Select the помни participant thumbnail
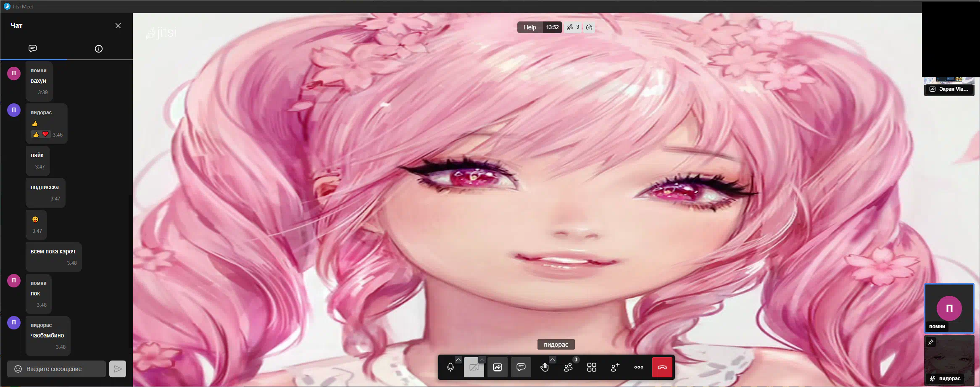980x387 pixels. pyautogui.click(x=949, y=309)
